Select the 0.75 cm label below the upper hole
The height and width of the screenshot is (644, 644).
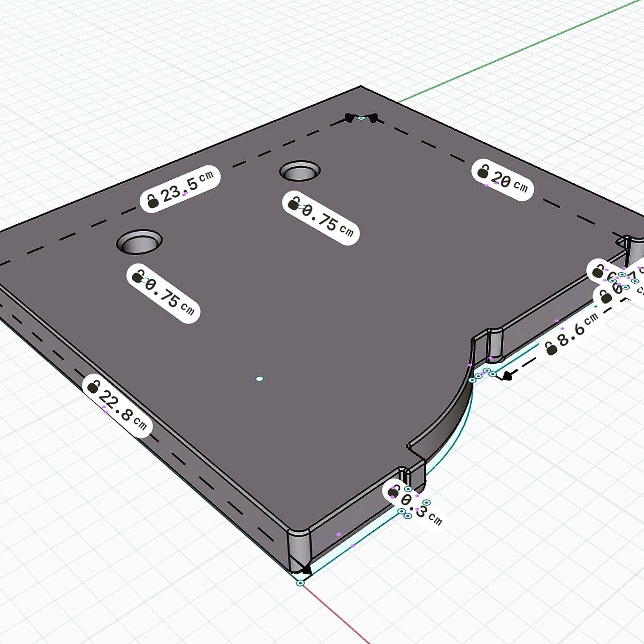321,218
